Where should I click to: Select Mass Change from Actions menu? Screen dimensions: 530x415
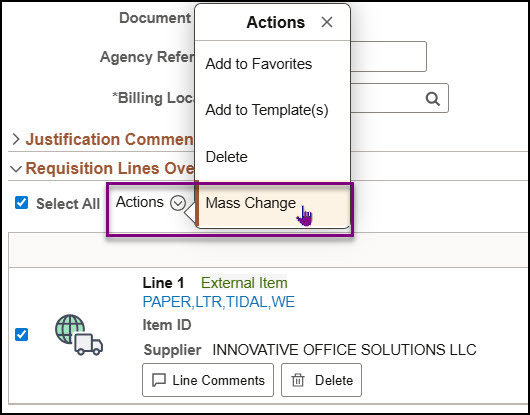[272, 203]
